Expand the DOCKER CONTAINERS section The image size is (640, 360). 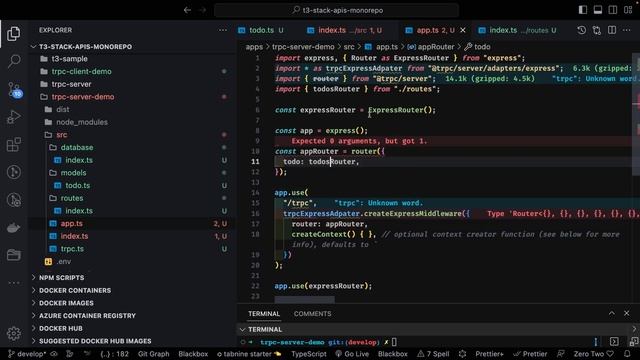pos(75,290)
